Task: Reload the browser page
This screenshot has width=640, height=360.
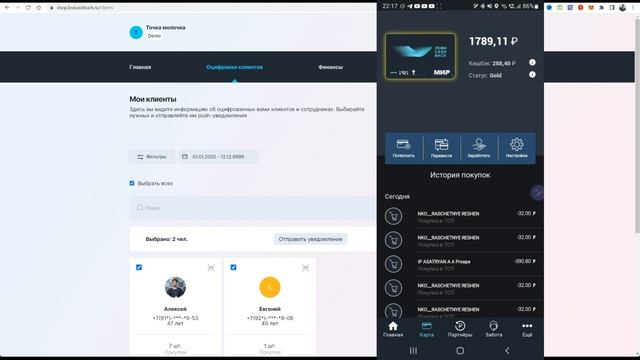Action: (28, 7)
